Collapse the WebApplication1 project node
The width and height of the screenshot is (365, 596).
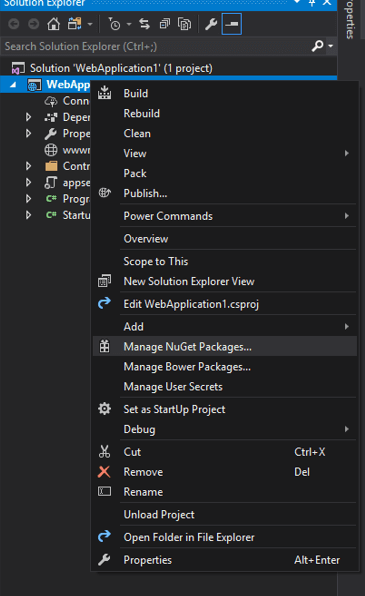pos(13,85)
